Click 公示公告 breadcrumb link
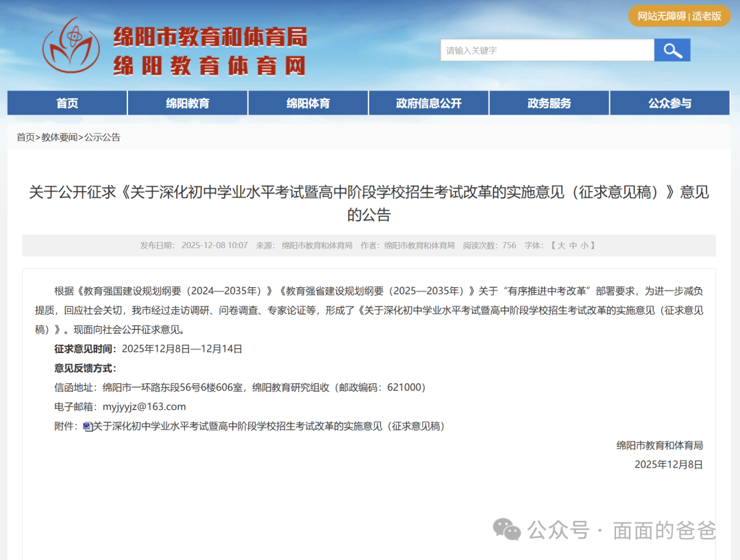This screenshot has height=560, width=740. [x=102, y=137]
